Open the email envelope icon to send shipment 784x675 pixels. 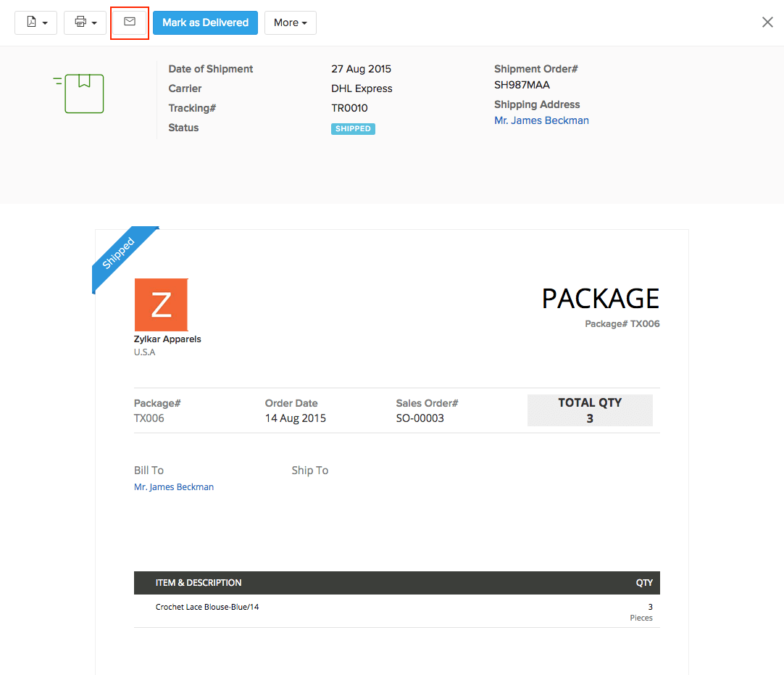(129, 22)
